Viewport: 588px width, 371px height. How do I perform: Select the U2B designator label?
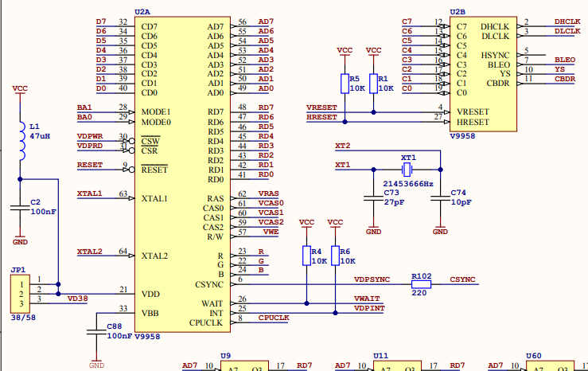coord(458,11)
